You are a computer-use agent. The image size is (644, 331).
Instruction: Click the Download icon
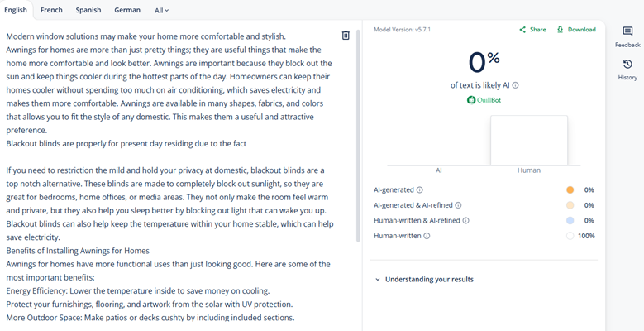pos(561,30)
